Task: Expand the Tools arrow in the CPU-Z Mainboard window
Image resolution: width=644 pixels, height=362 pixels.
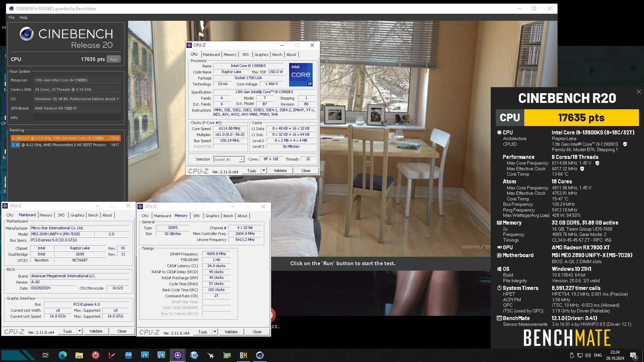Action: pyautogui.click(x=79, y=331)
